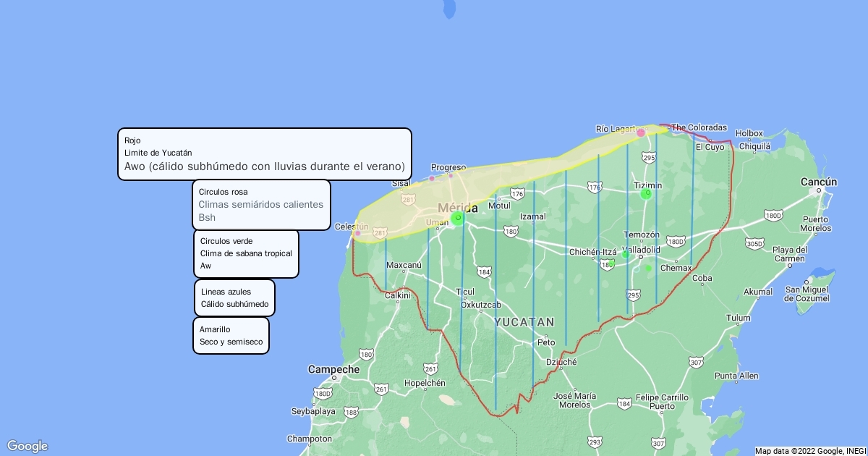Select the green marker near Tizimín
This screenshot has width=868, height=456.
click(x=646, y=194)
